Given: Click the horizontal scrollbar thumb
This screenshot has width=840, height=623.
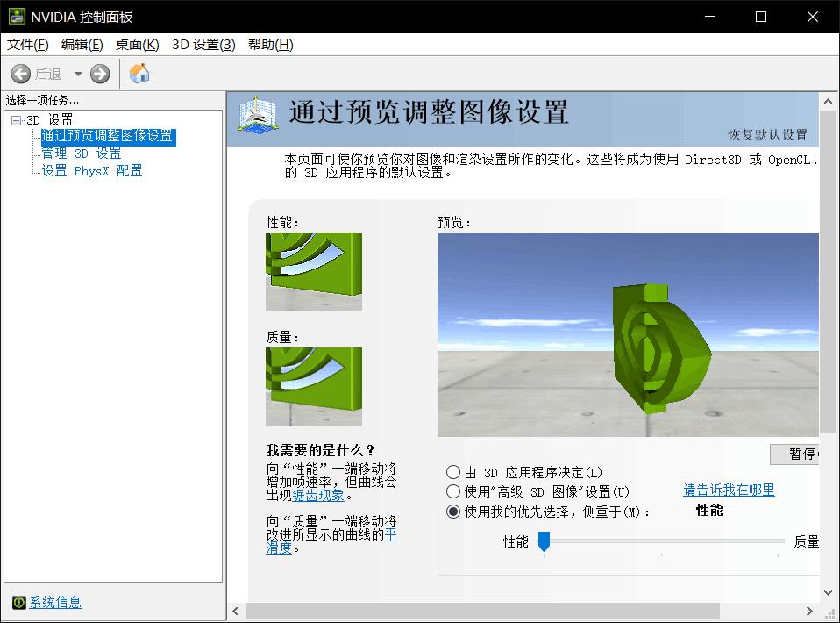Looking at the screenshot, I should (x=482, y=612).
